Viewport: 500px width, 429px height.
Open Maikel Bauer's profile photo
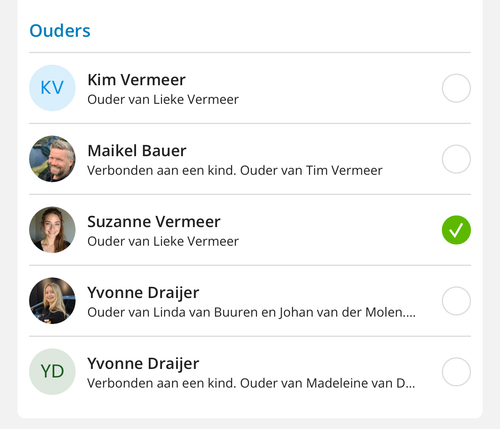[52, 159]
